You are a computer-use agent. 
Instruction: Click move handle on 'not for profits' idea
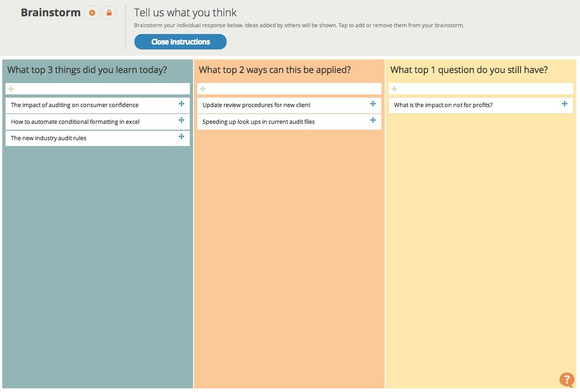click(565, 104)
